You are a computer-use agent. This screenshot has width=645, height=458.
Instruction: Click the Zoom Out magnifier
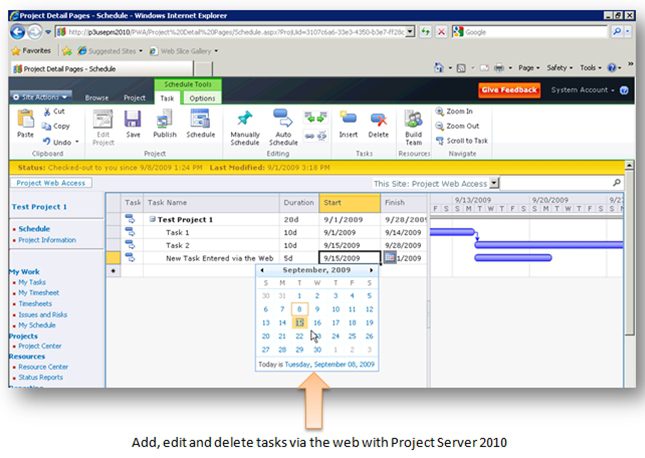(440, 126)
